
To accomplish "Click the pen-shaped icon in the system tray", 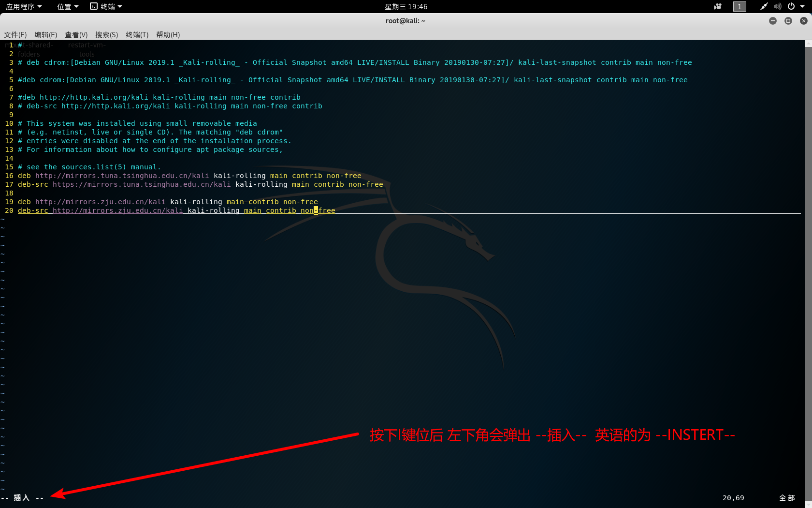I will (x=764, y=6).
